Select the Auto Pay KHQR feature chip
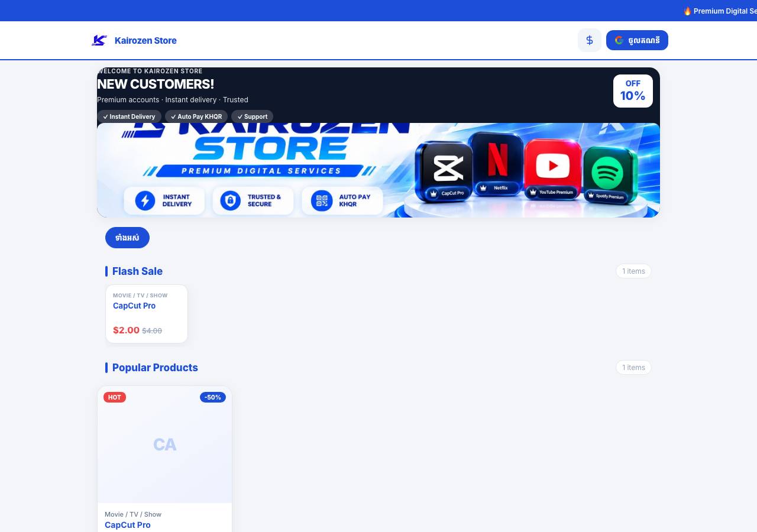The width and height of the screenshot is (757, 532). tap(196, 116)
